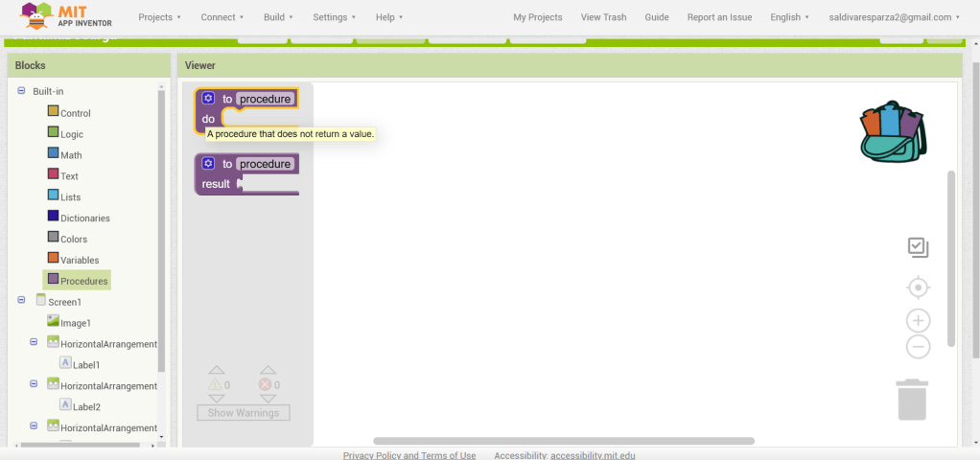The height and width of the screenshot is (460, 980).
Task: Open the Privacy Policy and Terms link
Action: (408, 455)
